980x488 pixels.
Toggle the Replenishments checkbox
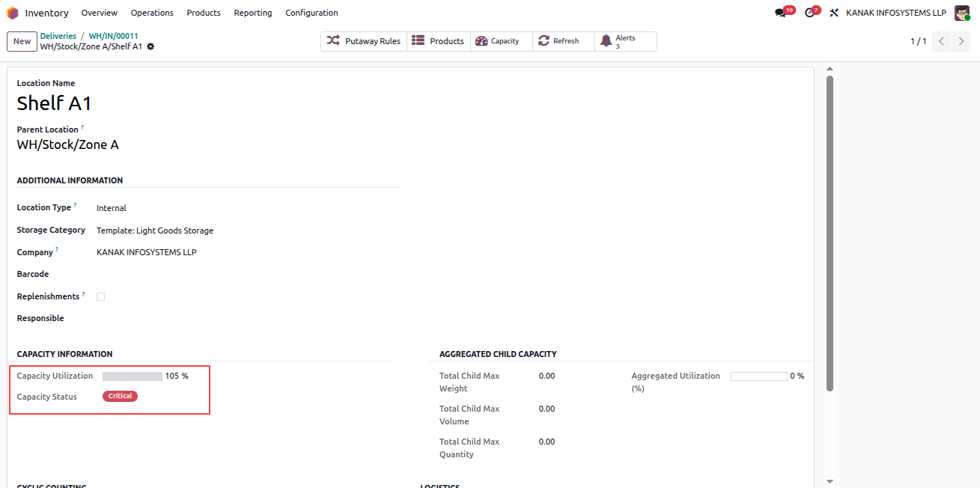point(100,296)
